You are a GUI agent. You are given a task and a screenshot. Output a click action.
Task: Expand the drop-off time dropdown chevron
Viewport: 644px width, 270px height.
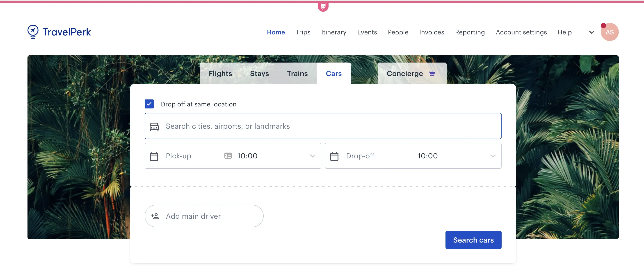point(493,156)
